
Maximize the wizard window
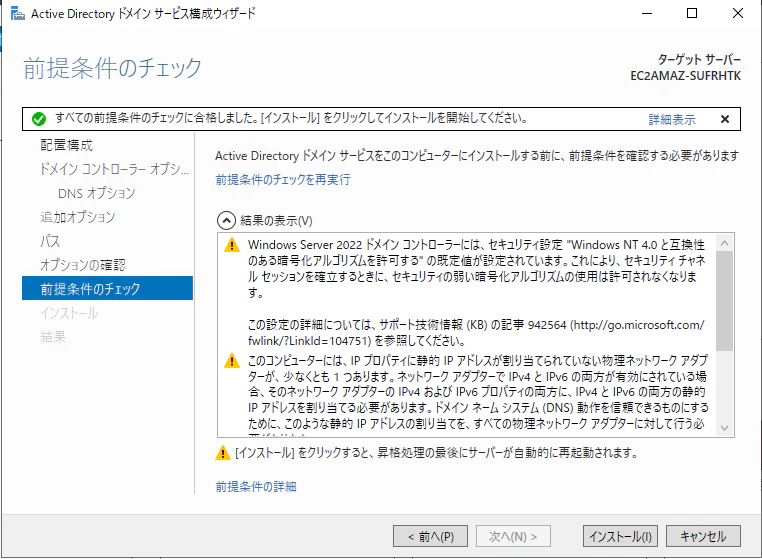[x=692, y=14]
